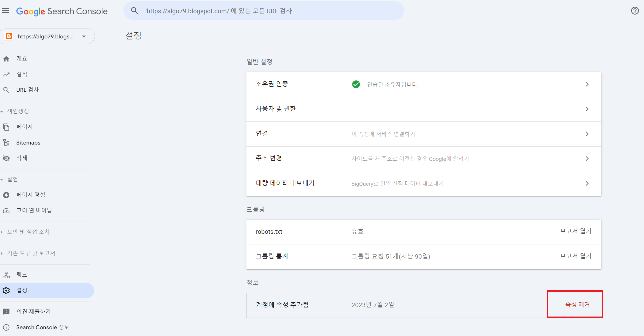Image resolution: width=644 pixels, height=336 pixels.
Task: Open robots.txt 보고서 열기 link
Action: (x=576, y=231)
